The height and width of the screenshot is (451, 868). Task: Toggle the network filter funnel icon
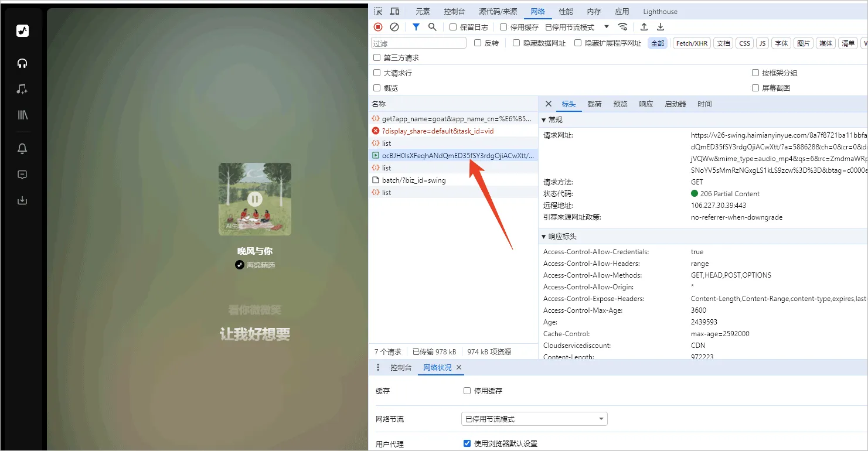click(416, 27)
